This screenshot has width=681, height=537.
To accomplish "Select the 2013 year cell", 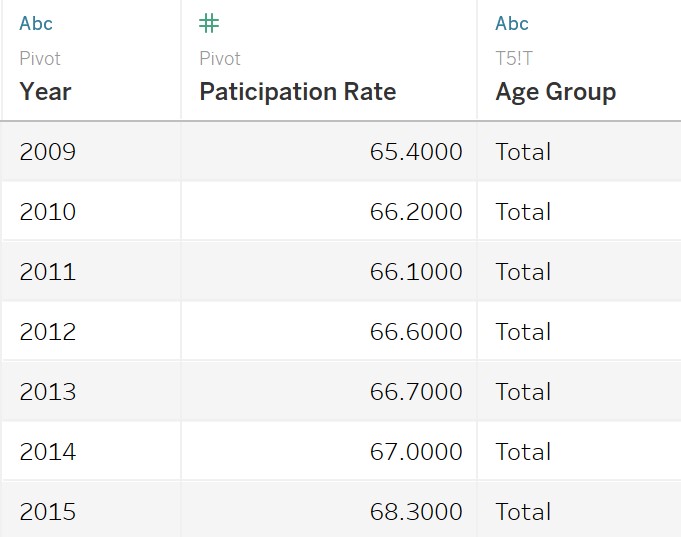I will pos(47,392).
